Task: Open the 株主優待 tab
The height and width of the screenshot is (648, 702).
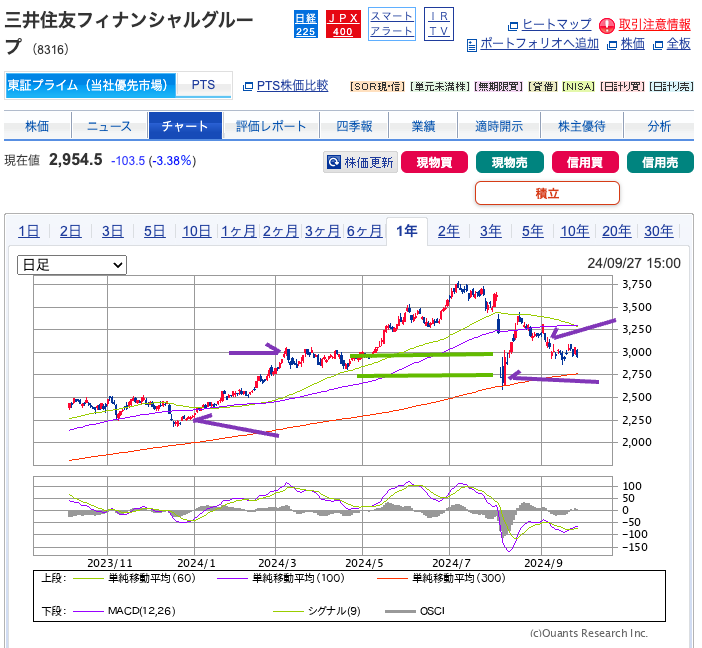Action: point(582,126)
